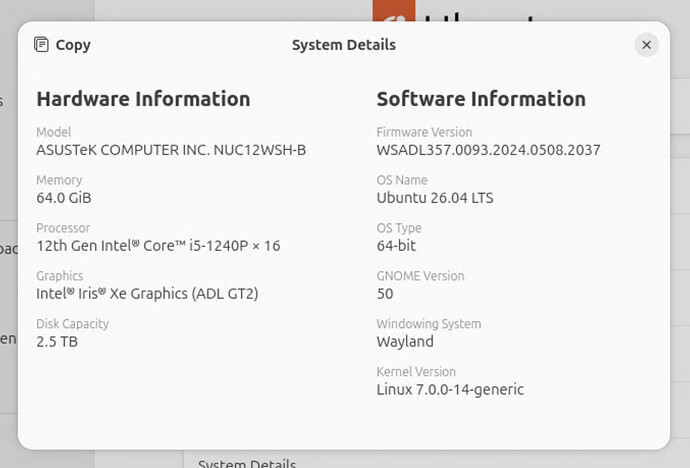Image resolution: width=690 pixels, height=468 pixels.
Task: Click the OS Type field label
Action: [399, 228]
